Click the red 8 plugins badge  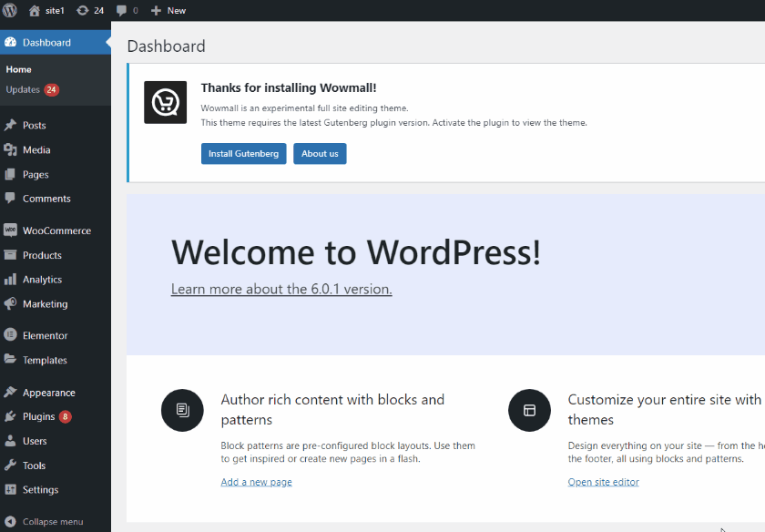click(x=65, y=417)
